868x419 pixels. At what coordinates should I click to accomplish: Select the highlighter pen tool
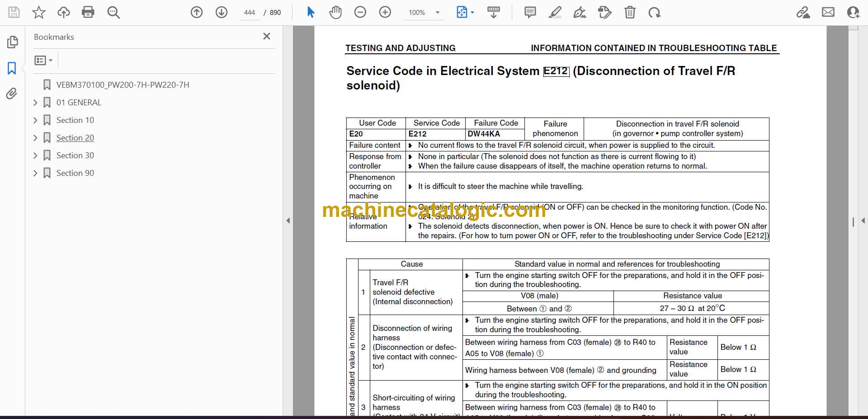(x=555, y=12)
